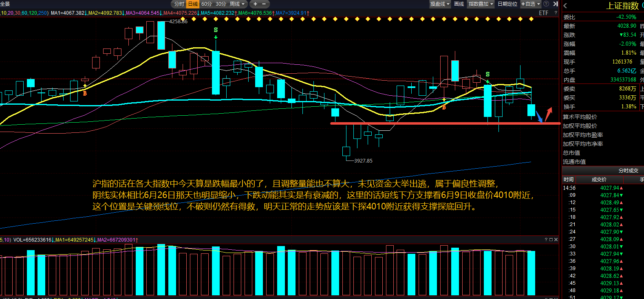Close the volume indicator panel
644x299 pixels.
click(x=556, y=240)
